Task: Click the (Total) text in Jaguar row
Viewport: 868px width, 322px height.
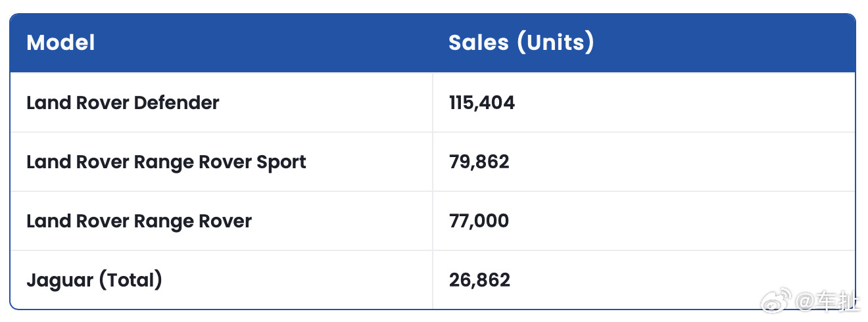Action: (x=130, y=280)
